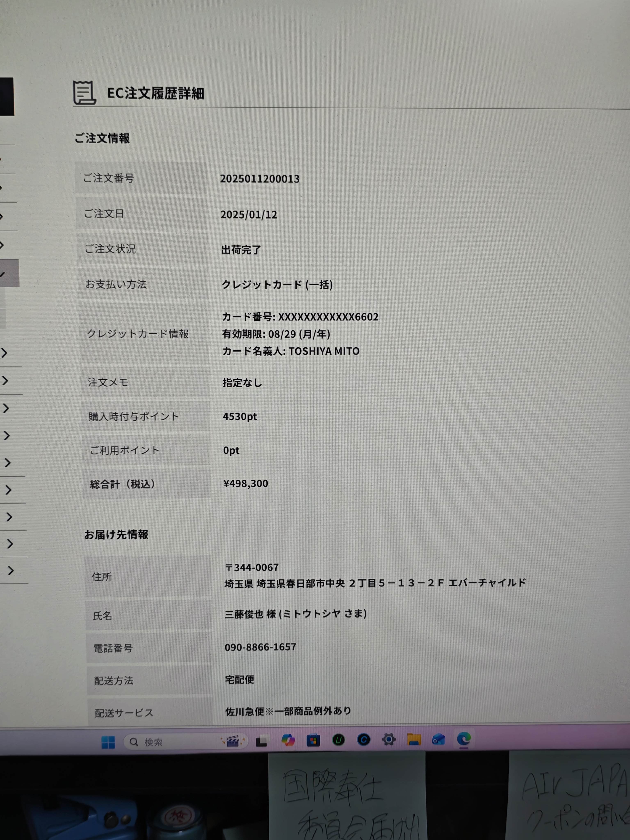Open the Outlook taskbar icon

[x=438, y=739]
